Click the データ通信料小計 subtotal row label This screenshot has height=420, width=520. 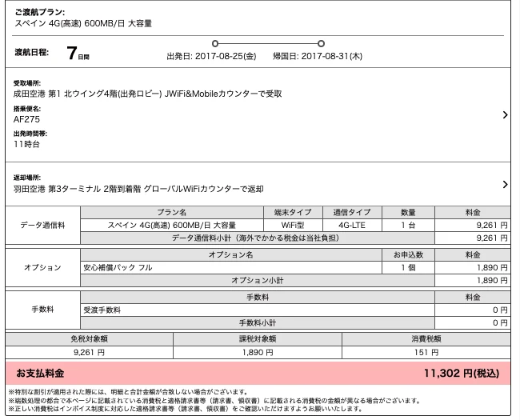[258, 238]
